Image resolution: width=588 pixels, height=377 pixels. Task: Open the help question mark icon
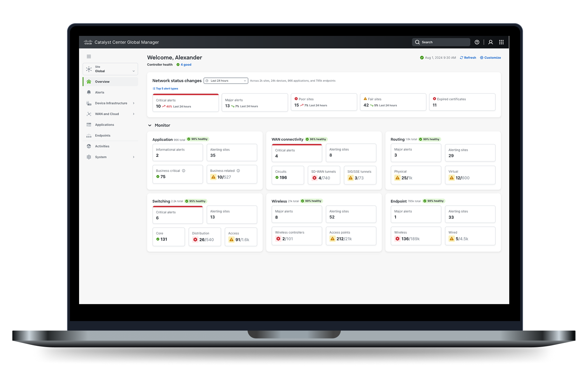[x=477, y=42]
